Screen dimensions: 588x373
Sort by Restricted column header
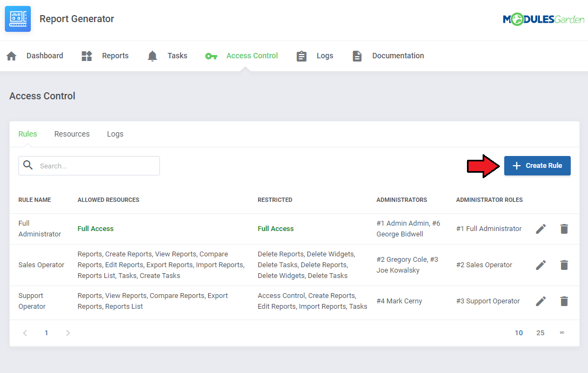(275, 200)
